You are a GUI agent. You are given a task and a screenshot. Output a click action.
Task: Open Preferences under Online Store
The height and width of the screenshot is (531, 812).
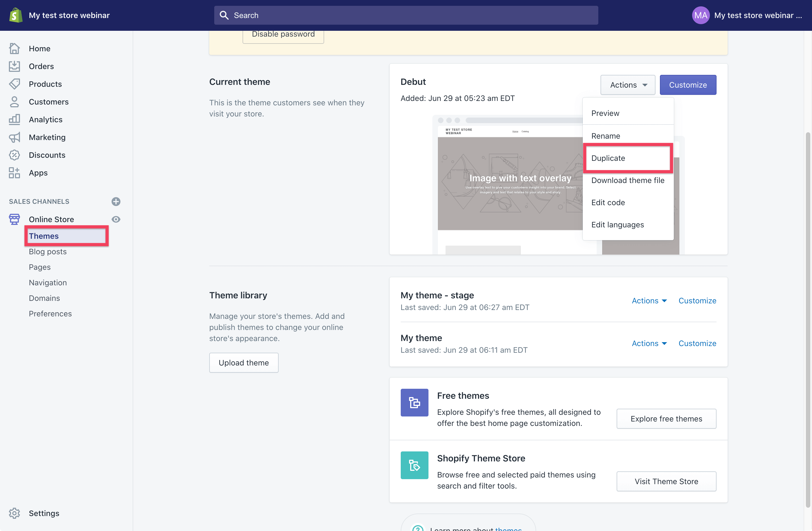click(50, 314)
